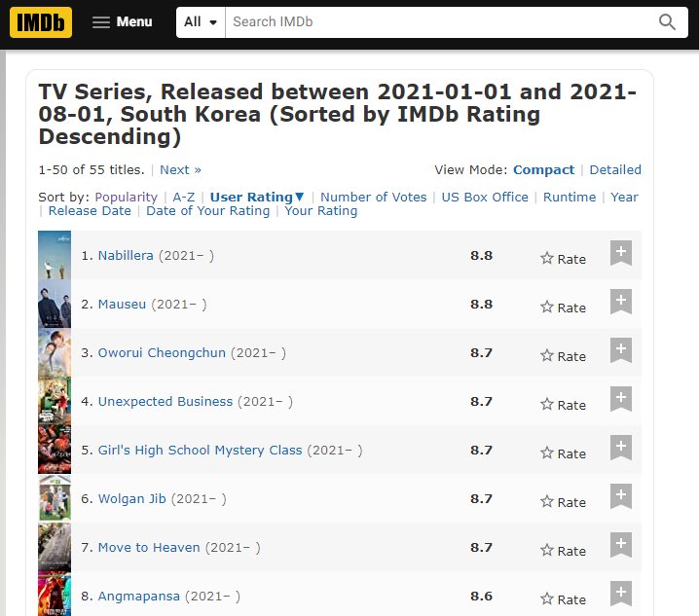Image resolution: width=699 pixels, height=616 pixels.
Task: Add Oworui Cheongchun to watchlist
Action: click(x=621, y=350)
